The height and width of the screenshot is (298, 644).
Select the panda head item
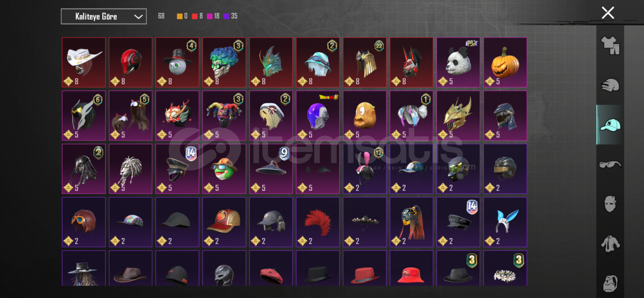tap(458, 62)
